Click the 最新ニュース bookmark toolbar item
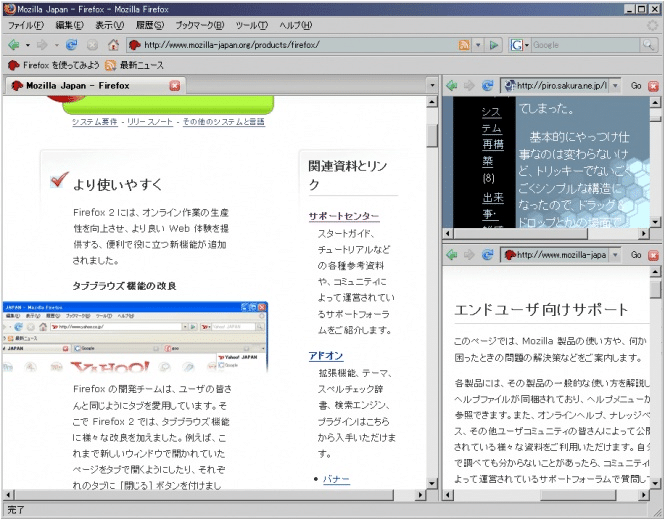 click(134, 65)
